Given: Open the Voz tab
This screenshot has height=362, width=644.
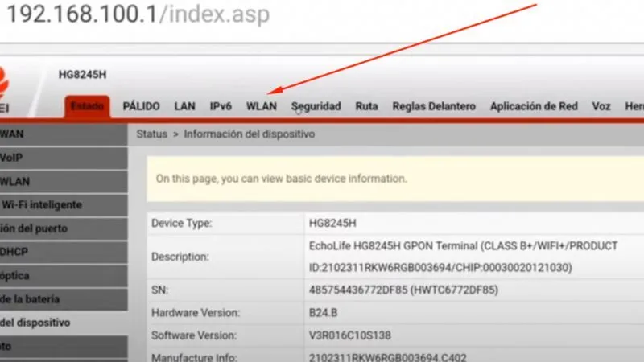Looking at the screenshot, I should click(601, 106).
